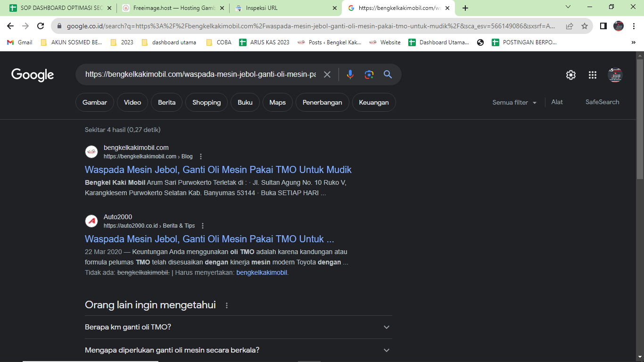Open options for Orang lain ingin mengetahui

tap(227, 305)
